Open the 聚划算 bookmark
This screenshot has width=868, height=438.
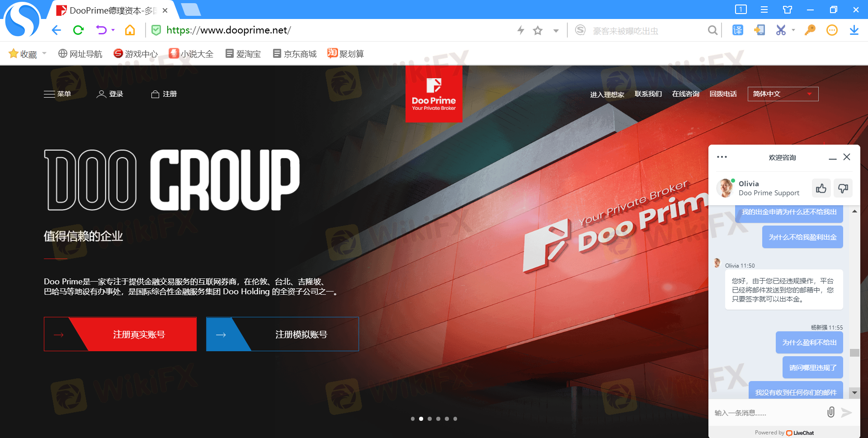[346, 54]
